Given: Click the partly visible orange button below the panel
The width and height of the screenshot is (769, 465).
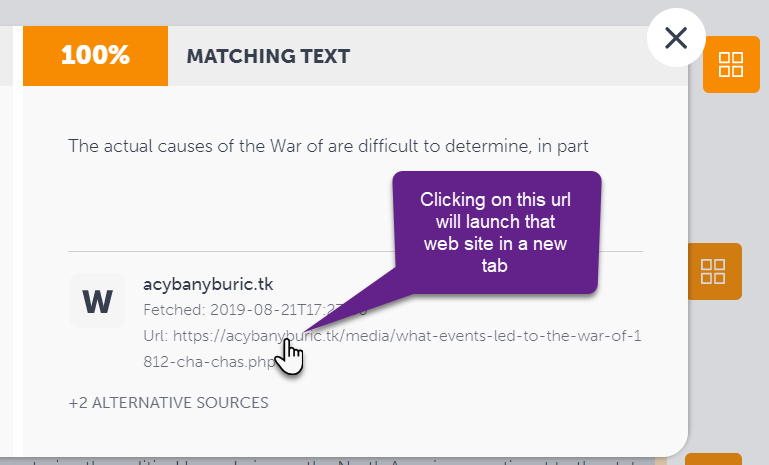Looking at the screenshot, I should tap(713, 459).
